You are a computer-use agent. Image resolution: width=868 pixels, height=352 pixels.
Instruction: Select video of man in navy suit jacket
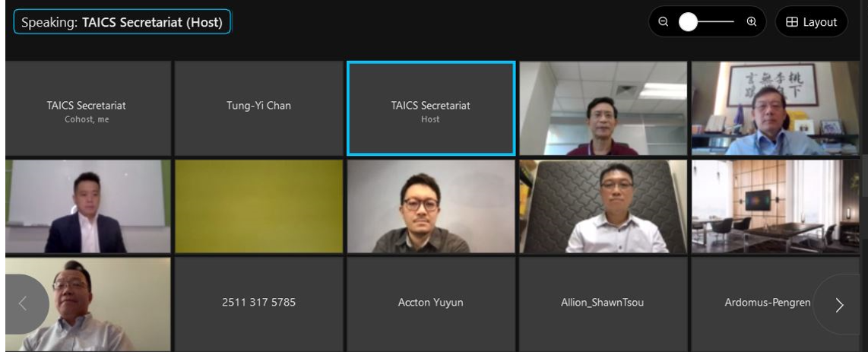(x=88, y=207)
